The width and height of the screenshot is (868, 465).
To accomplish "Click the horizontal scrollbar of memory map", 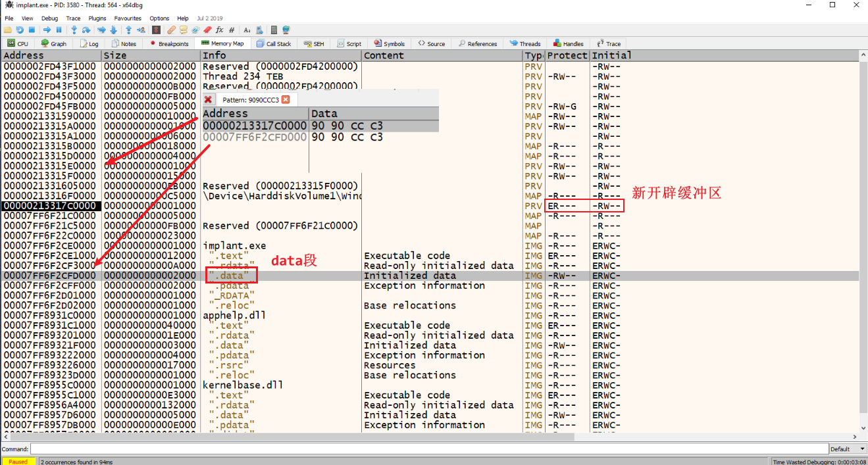I will coord(329,436).
